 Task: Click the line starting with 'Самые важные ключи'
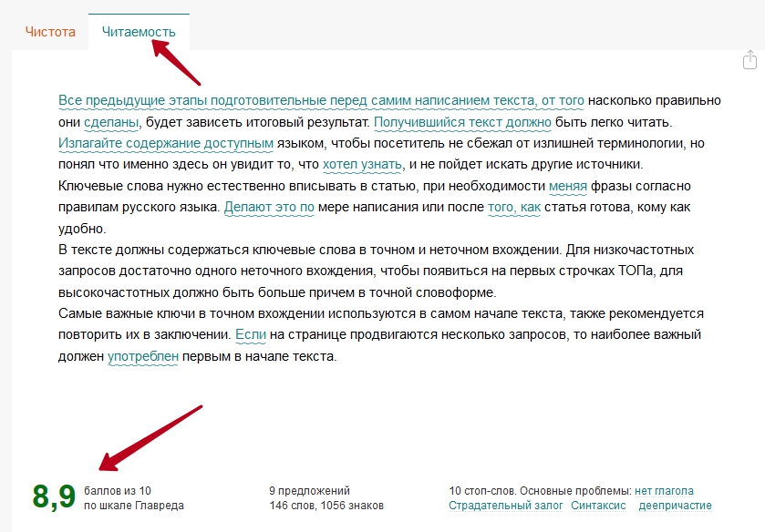click(x=381, y=313)
